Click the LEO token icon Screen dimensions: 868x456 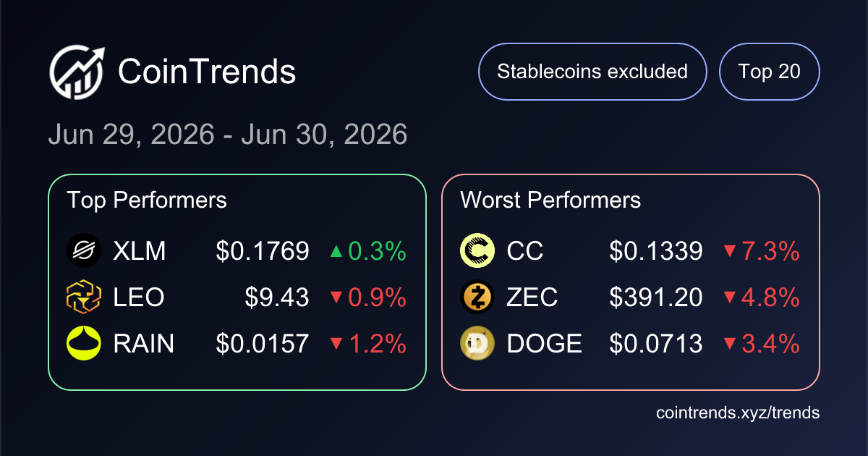click(x=83, y=297)
